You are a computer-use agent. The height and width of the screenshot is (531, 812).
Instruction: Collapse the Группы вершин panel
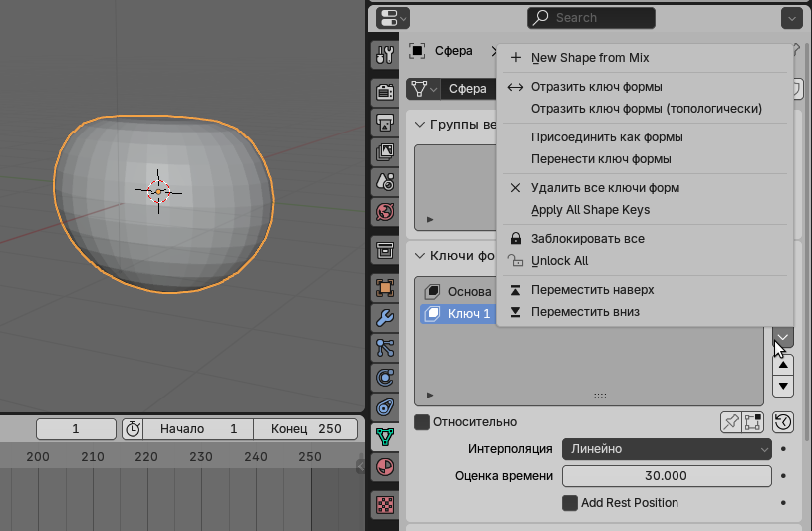(420, 125)
